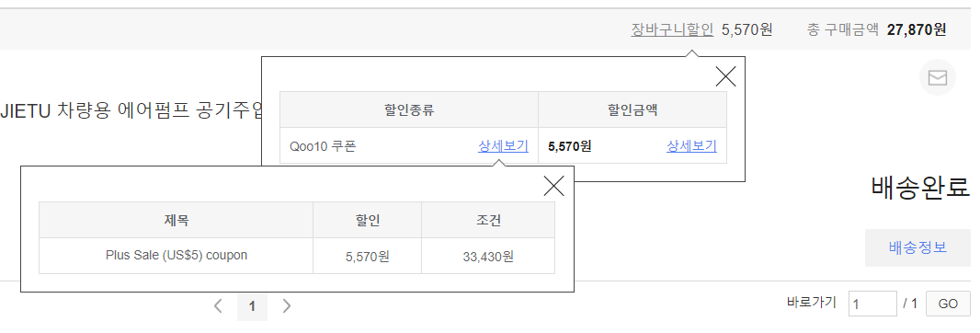Click the 배송정보 button
Screen dimensions: 980x333
pos(917,247)
